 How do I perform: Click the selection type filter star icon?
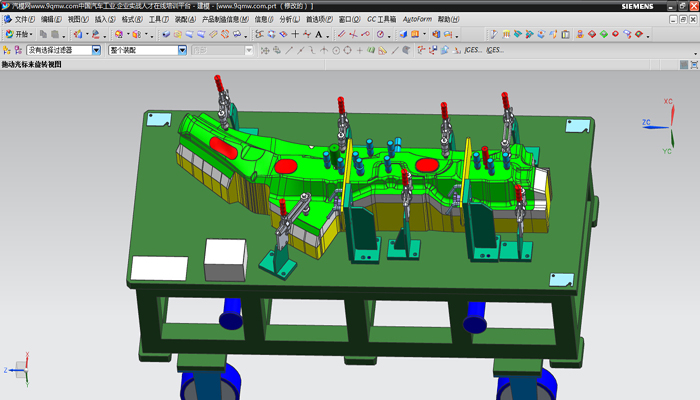7,50
